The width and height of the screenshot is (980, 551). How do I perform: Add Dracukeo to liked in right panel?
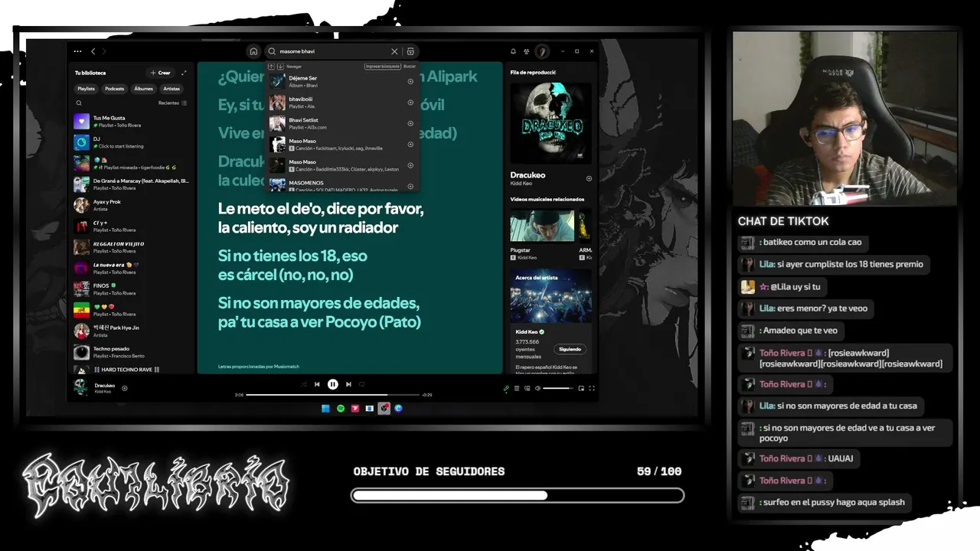coord(589,178)
